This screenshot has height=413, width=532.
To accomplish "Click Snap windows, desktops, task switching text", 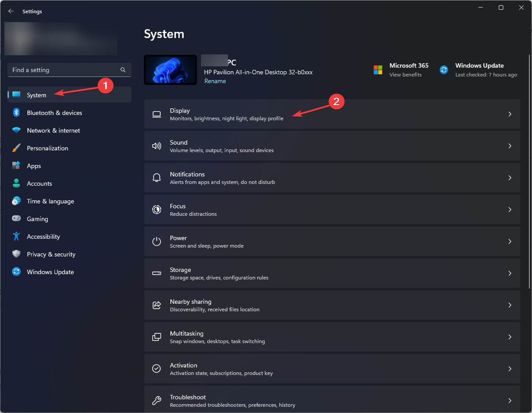I will (x=217, y=341).
